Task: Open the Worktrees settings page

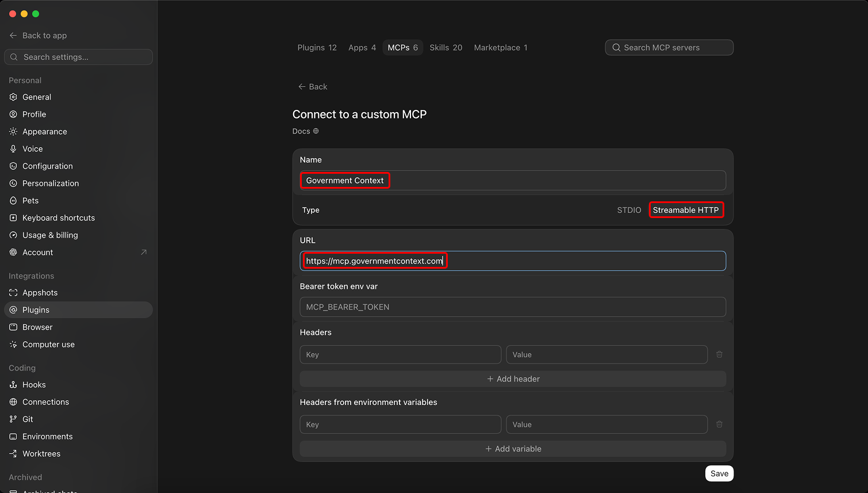Action: point(78,454)
